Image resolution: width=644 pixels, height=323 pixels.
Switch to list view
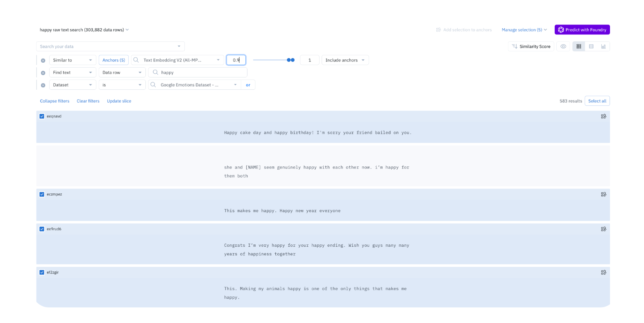click(591, 46)
